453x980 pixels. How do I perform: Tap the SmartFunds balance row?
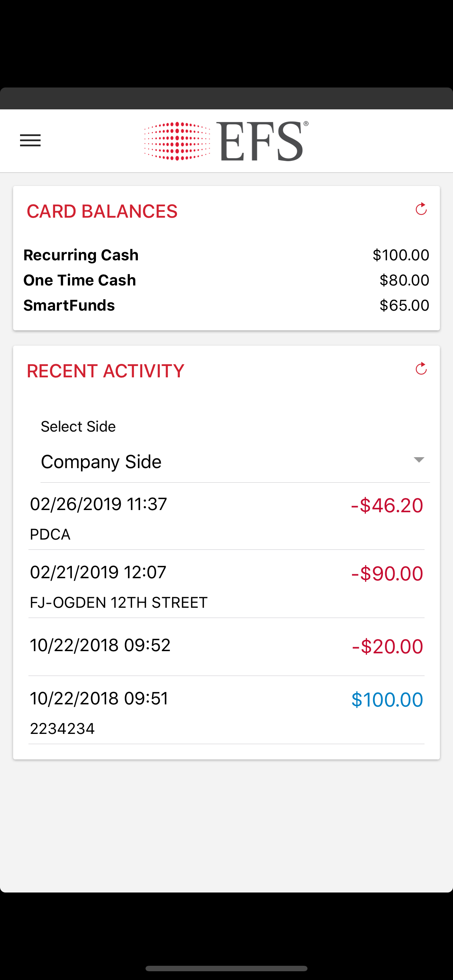226,305
